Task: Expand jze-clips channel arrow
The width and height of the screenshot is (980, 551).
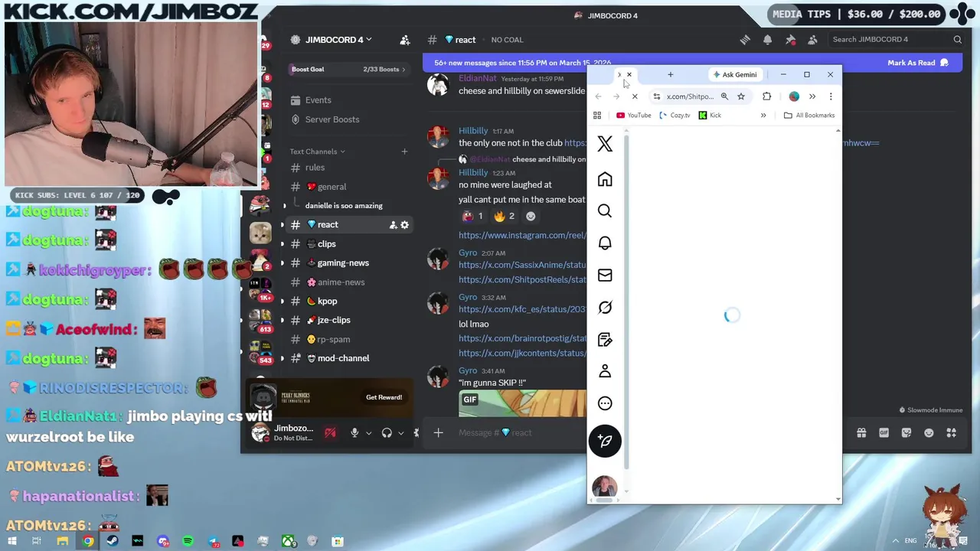Action: 283,321
